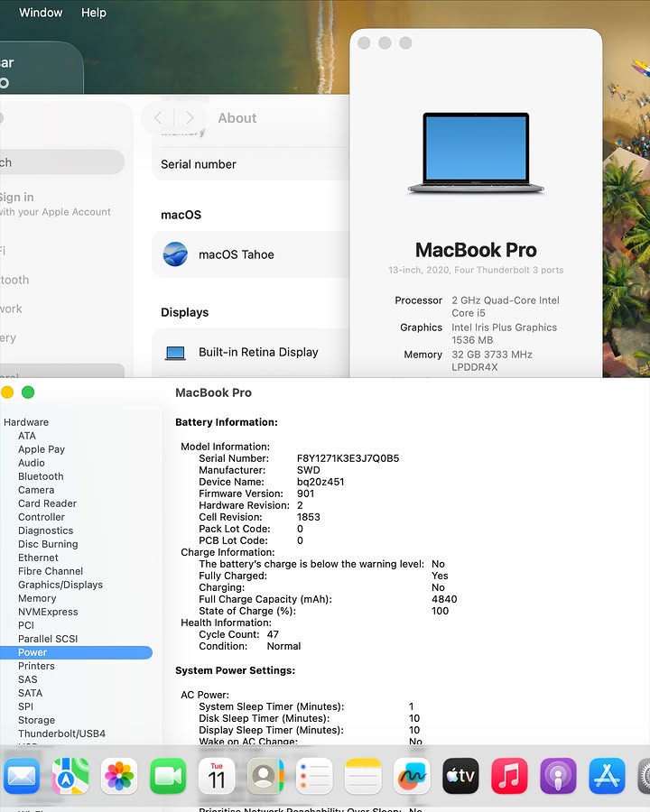This screenshot has height=812, width=650.
Task: Collapse the Hardware category
Action: pyautogui.click(x=26, y=422)
